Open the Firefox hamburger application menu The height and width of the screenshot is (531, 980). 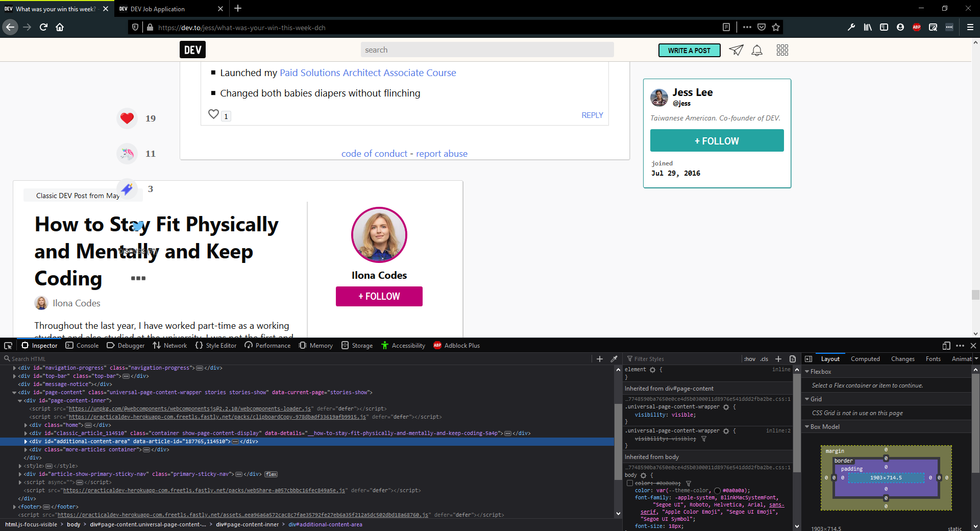pos(970,27)
